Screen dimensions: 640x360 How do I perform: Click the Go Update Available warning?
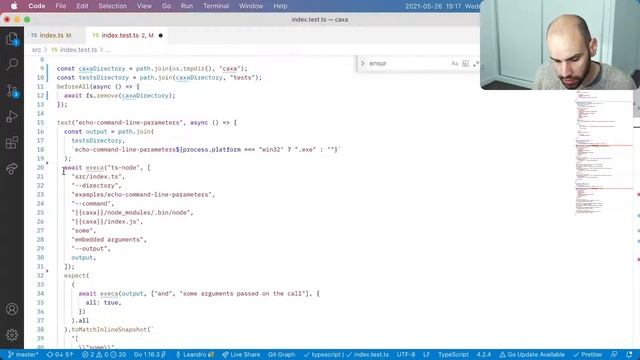click(x=532, y=354)
